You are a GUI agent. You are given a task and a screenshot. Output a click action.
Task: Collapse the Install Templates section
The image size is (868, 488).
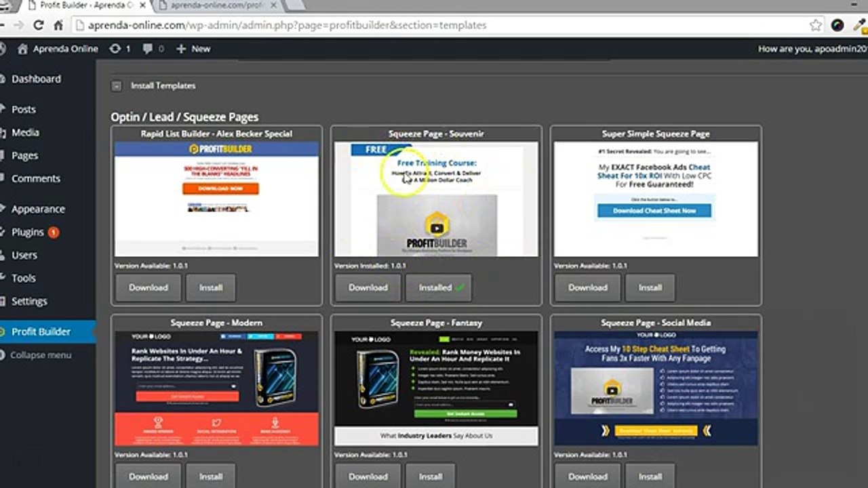click(x=117, y=86)
